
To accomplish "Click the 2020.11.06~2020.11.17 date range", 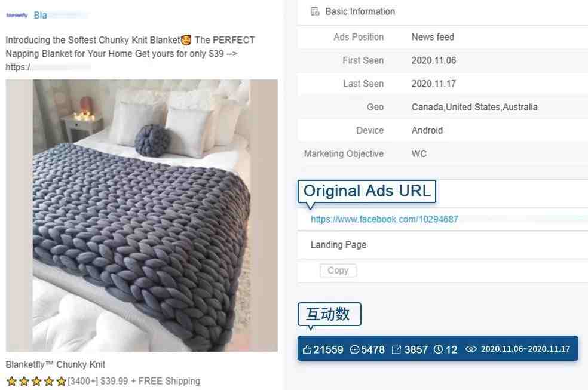I will [x=525, y=349].
